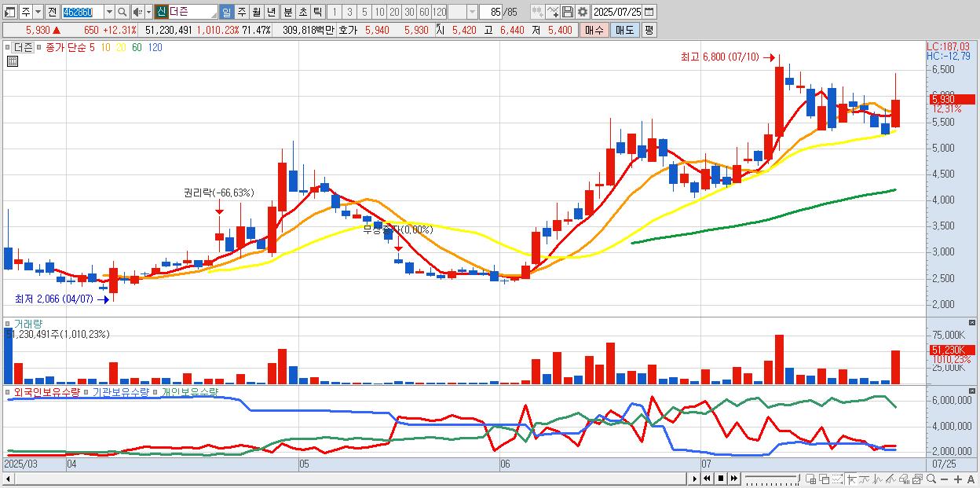The height and width of the screenshot is (488, 980).
Task: Click the 외국인보유수량 legend label
Action: click(47, 391)
